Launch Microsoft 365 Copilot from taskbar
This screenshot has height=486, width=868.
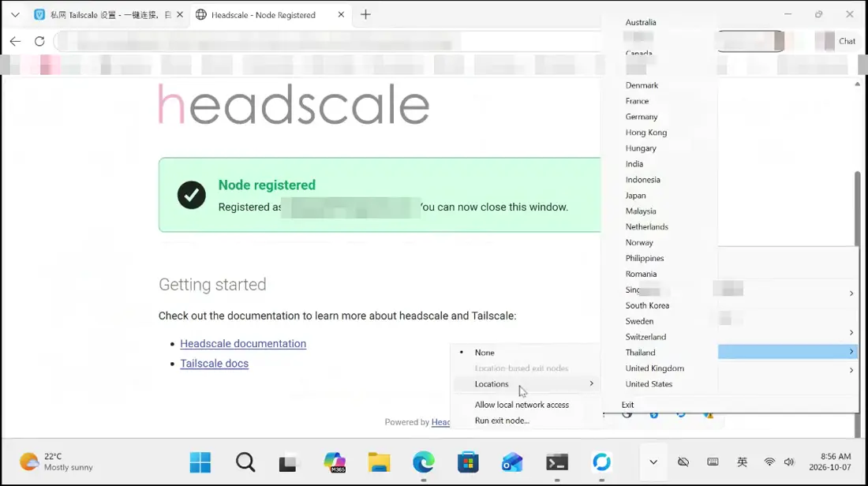[335, 462]
